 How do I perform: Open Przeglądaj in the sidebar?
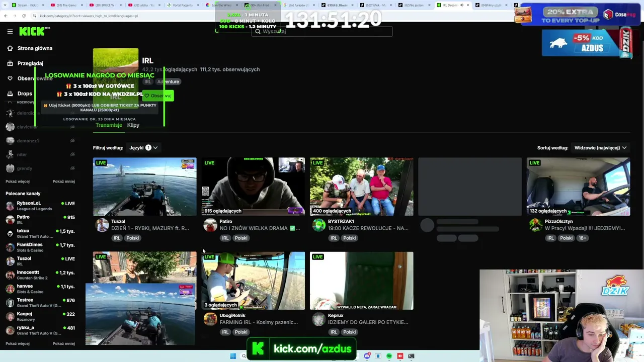pyautogui.click(x=30, y=63)
